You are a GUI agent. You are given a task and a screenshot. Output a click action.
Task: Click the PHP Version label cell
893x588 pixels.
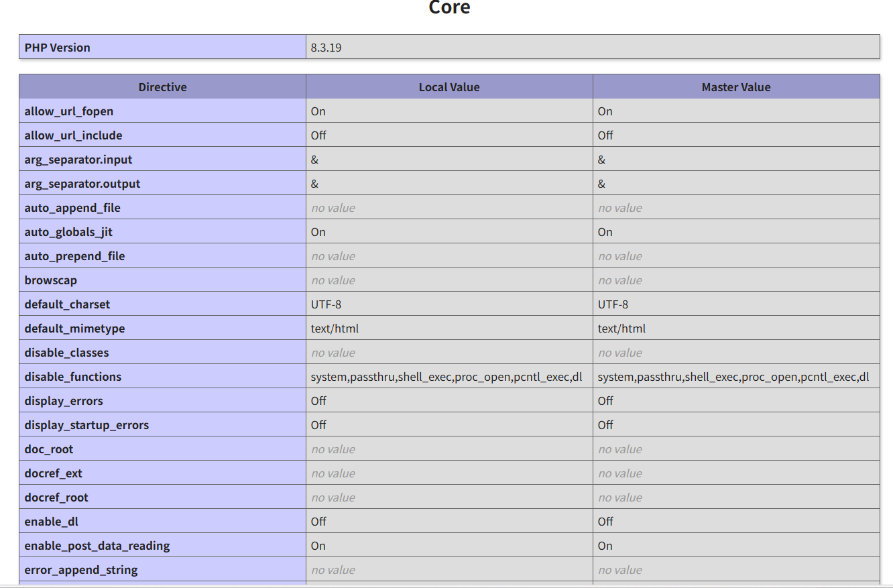58,48
